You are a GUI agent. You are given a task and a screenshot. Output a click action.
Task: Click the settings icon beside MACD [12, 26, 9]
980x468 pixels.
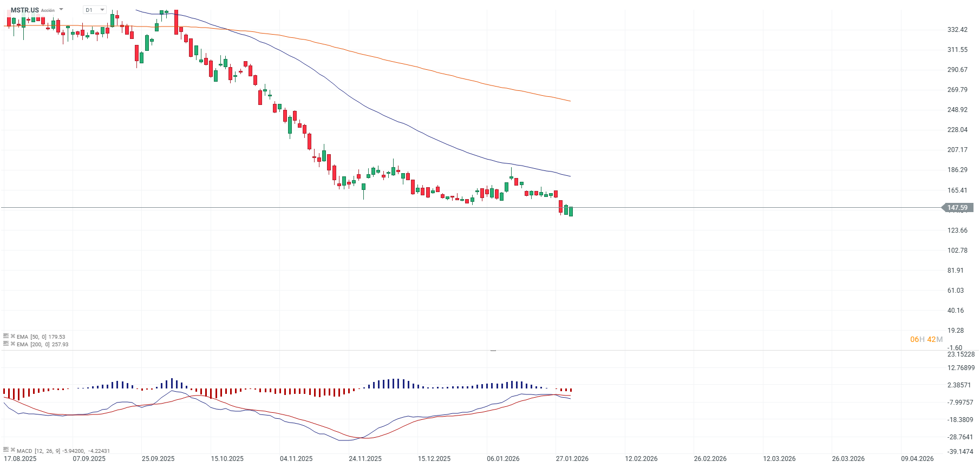click(6, 450)
